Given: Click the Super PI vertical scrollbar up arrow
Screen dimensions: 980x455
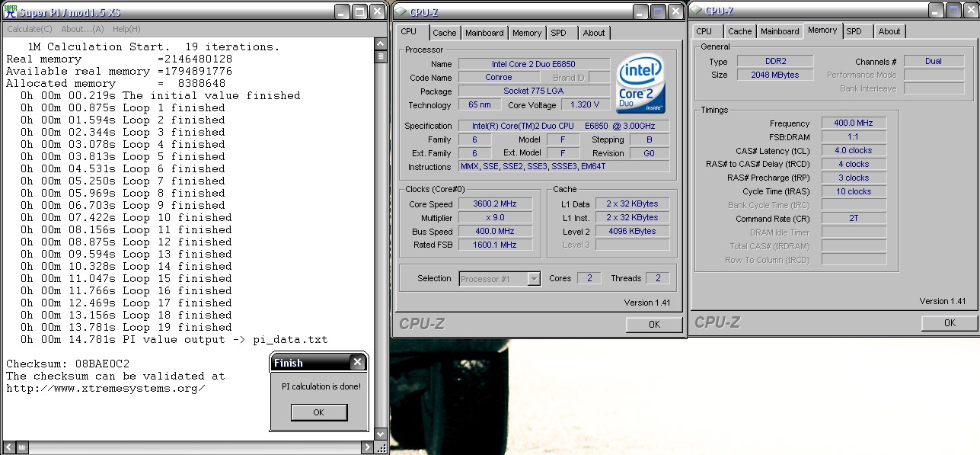Looking at the screenshot, I should click(381, 43).
